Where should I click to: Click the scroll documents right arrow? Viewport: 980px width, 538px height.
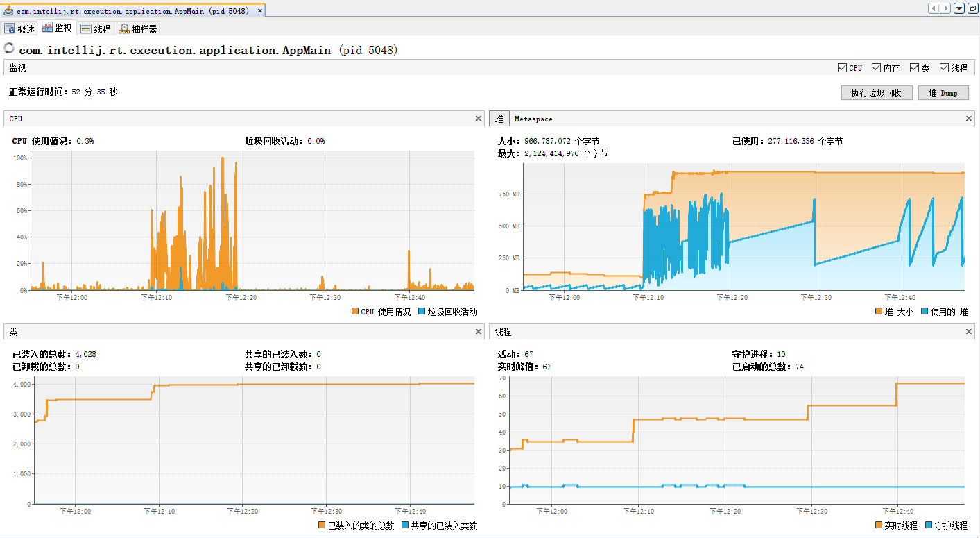coord(944,8)
